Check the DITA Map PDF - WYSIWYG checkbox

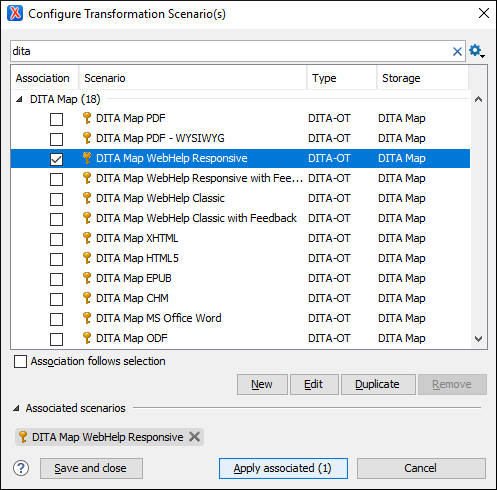click(x=56, y=139)
